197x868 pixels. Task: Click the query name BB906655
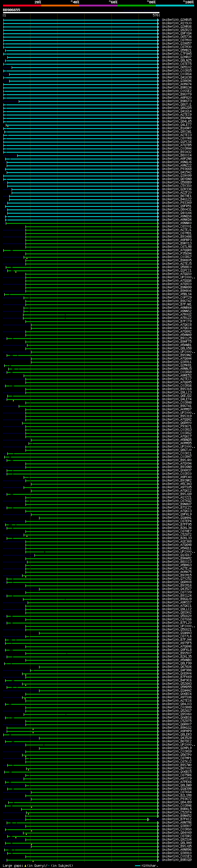11,10
